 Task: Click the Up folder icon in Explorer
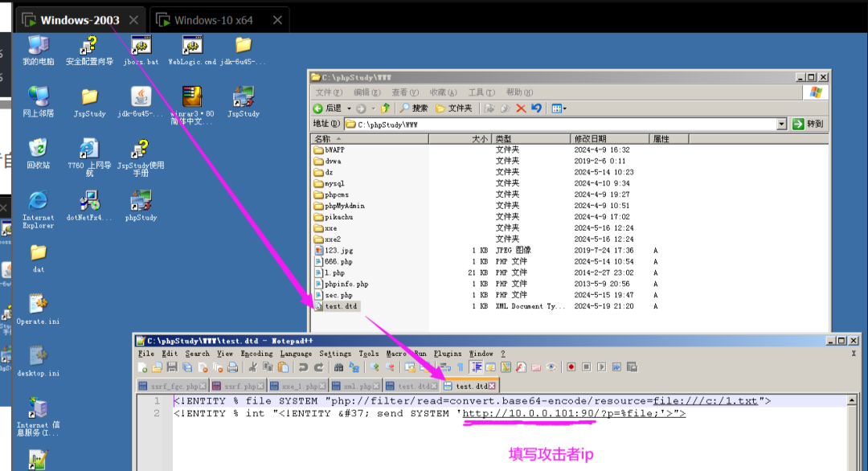point(385,109)
